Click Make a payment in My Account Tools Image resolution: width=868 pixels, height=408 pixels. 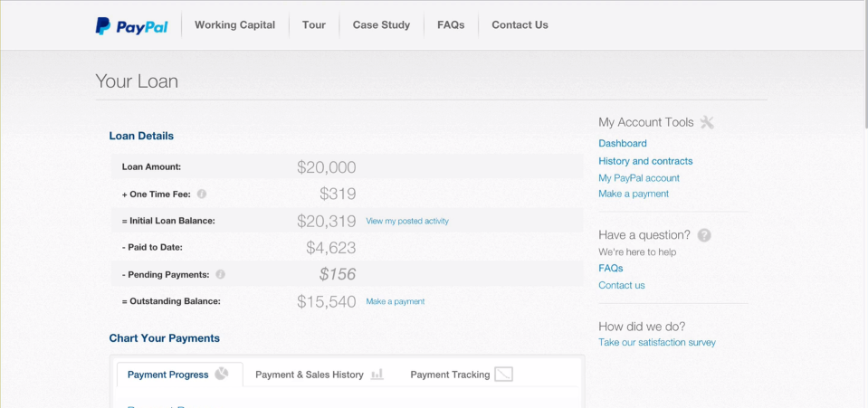click(x=634, y=194)
